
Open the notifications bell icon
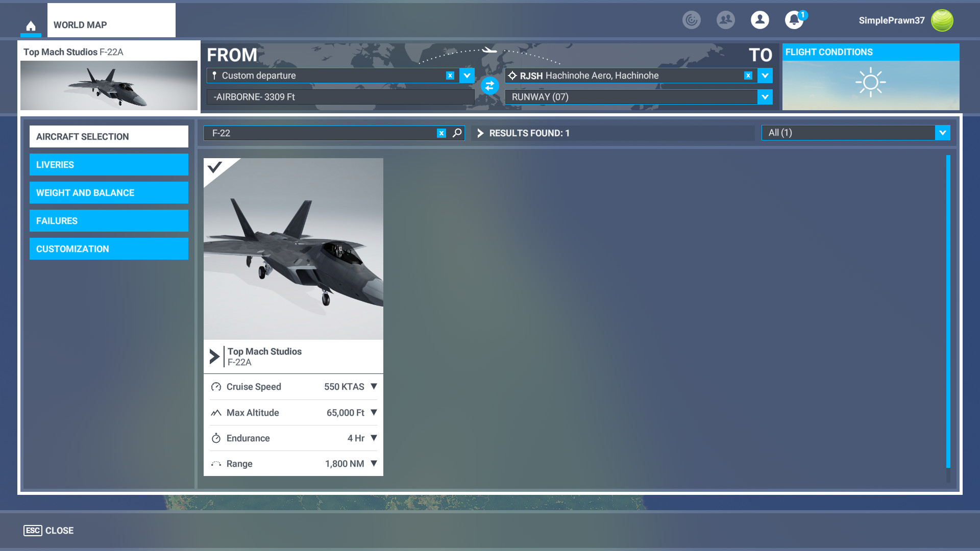click(x=794, y=20)
